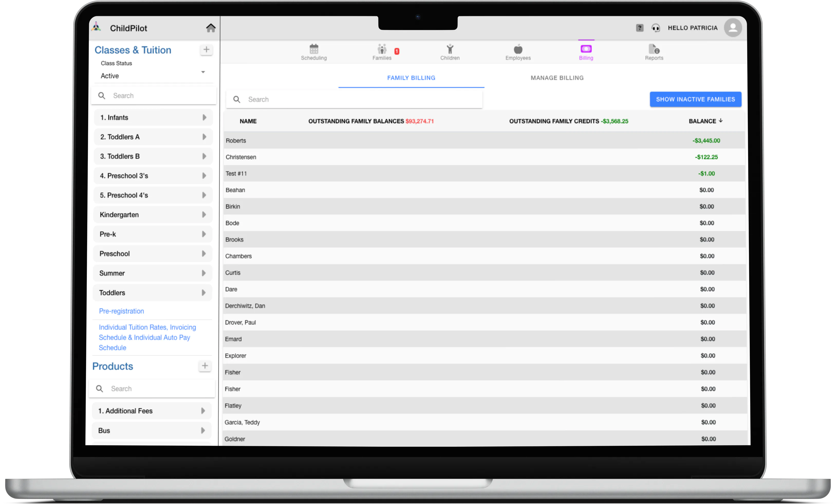
Task: Open the Employees section
Action: pyautogui.click(x=518, y=52)
